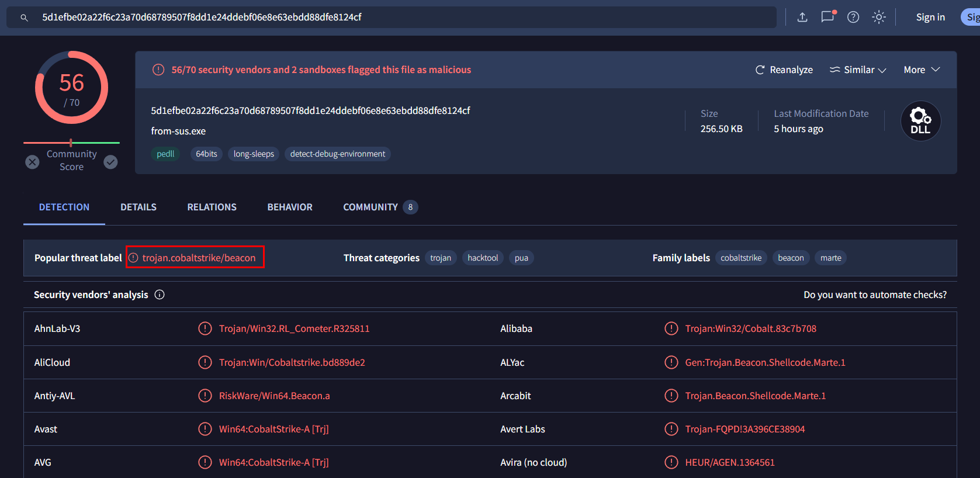
Task: Vote positive with the checkmark community score button
Action: coord(110,162)
